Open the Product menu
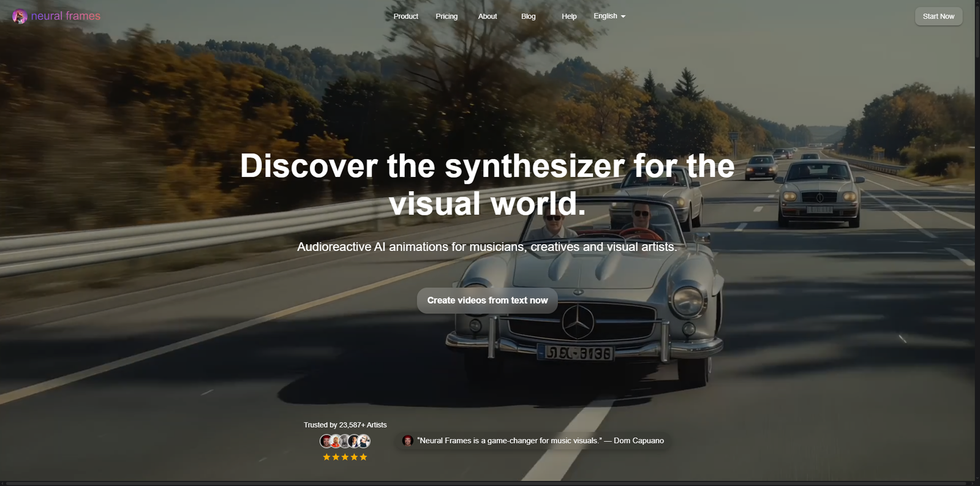Viewport: 980px width, 486px height. tap(405, 17)
